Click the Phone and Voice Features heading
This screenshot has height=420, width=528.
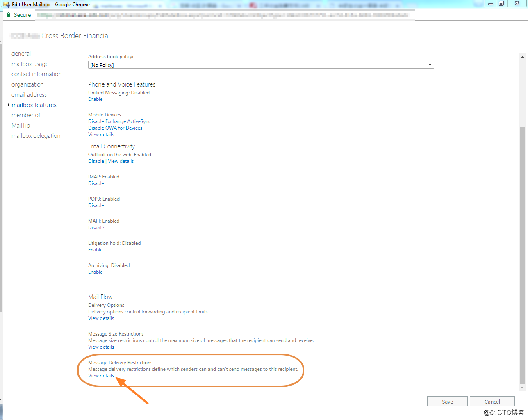pos(122,84)
